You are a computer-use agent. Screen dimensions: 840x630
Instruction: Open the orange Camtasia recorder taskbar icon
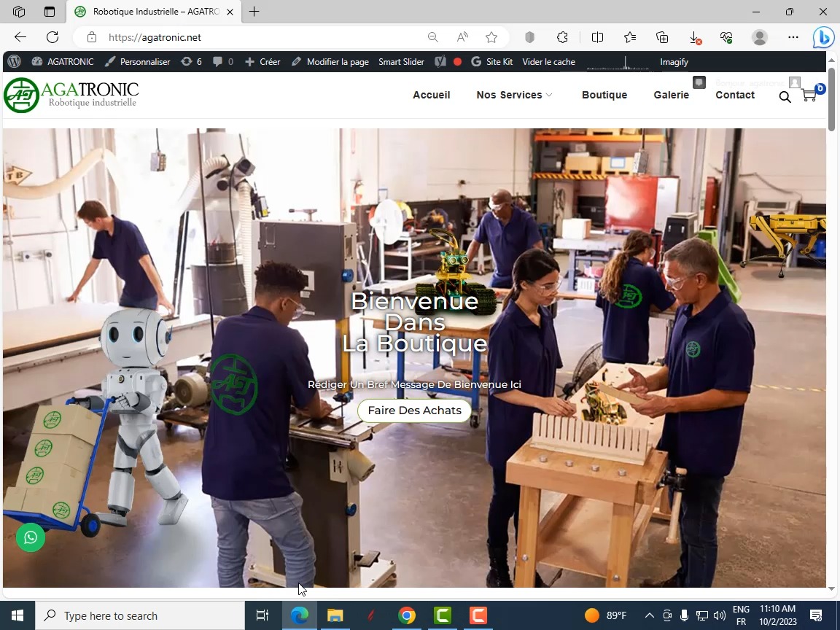478,615
